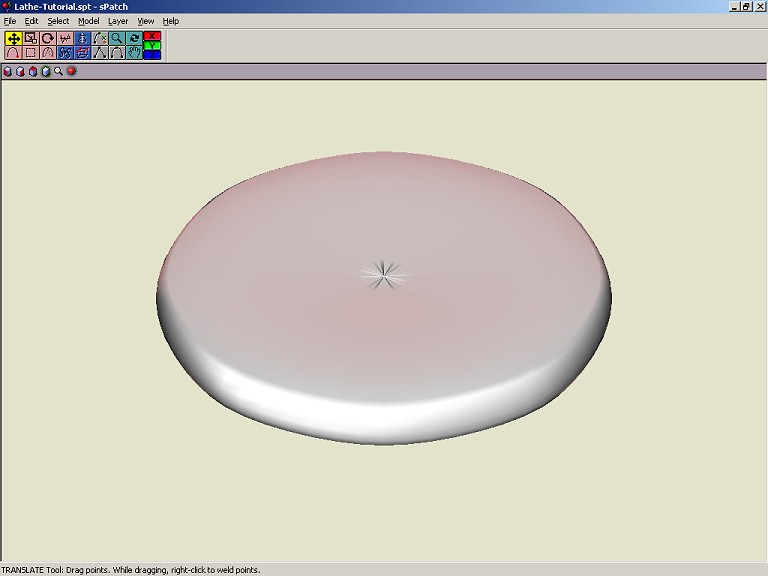Click the teal rotate view icon
The height and width of the screenshot is (576, 768).
[134, 38]
